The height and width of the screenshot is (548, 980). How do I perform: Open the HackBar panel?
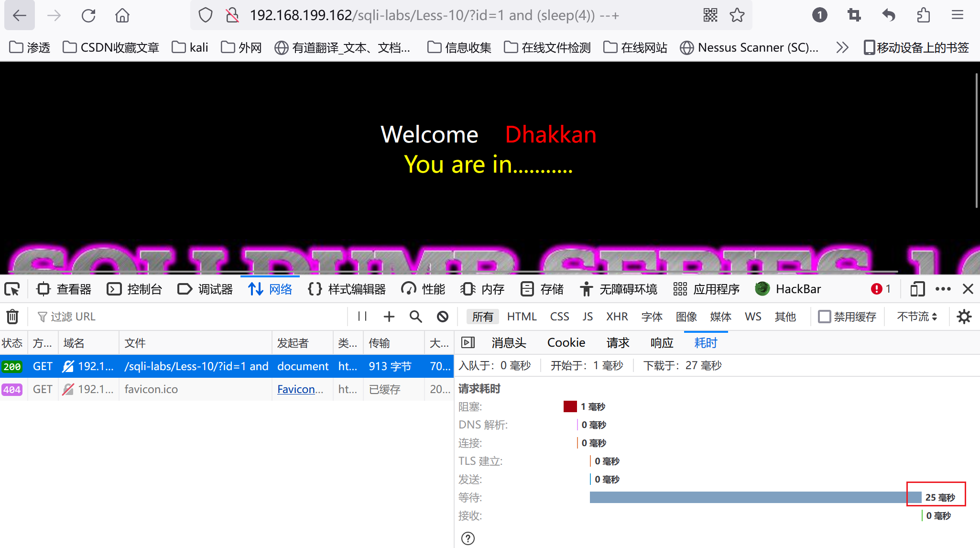[788, 289]
